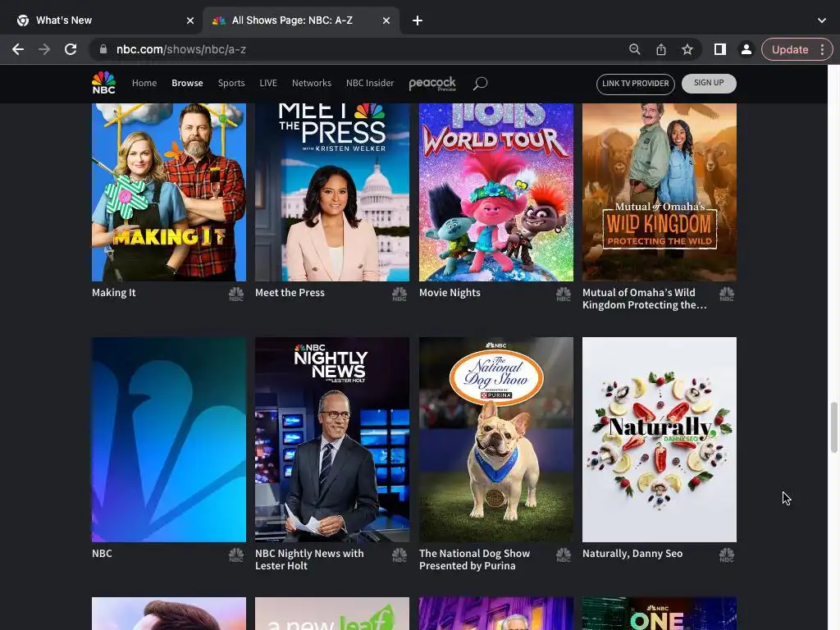Viewport: 840px width, 630px height.
Task: Open the Wild Kingdom poster
Action: point(660,192)
